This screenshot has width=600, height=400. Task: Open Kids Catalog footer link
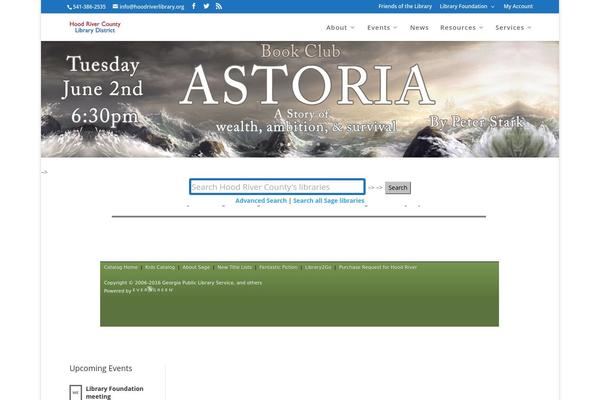160,267
